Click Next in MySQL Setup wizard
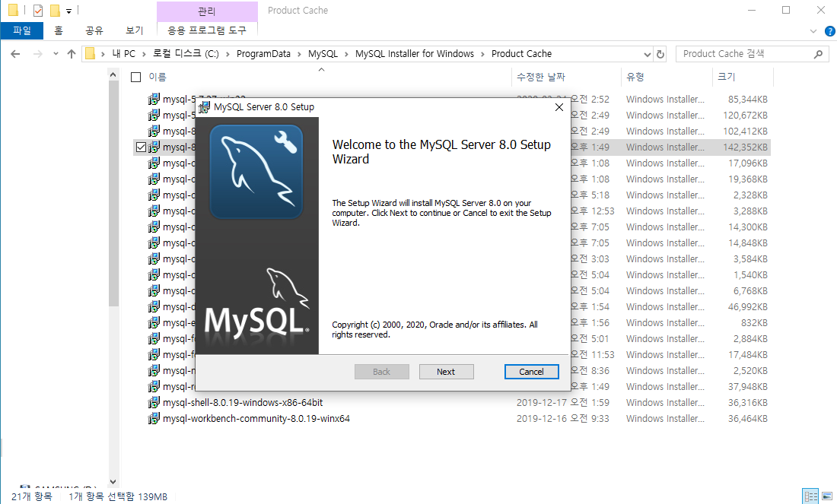The height and width of the screenshot is (504, 837). (x=446, y=372)
